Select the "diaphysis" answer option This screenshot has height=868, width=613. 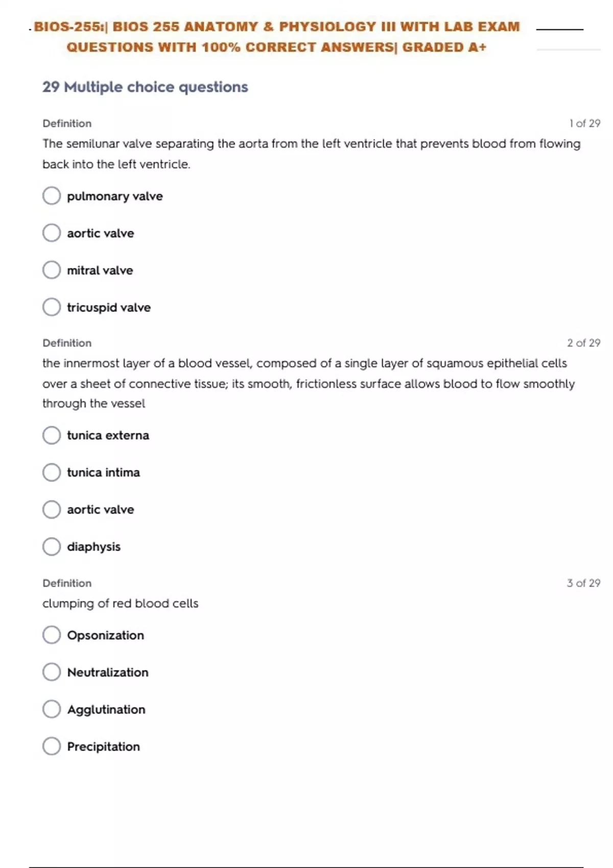(x=52, y=546)
